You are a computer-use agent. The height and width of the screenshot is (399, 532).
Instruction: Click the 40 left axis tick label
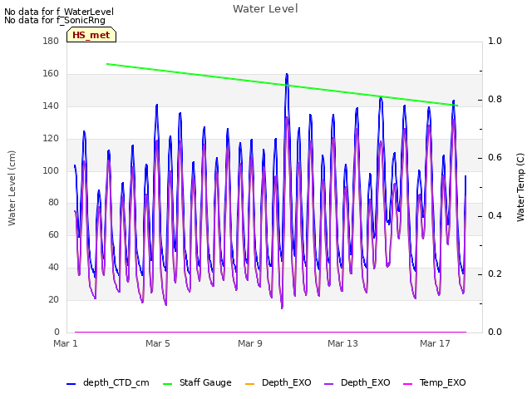[x=53, y=267]
